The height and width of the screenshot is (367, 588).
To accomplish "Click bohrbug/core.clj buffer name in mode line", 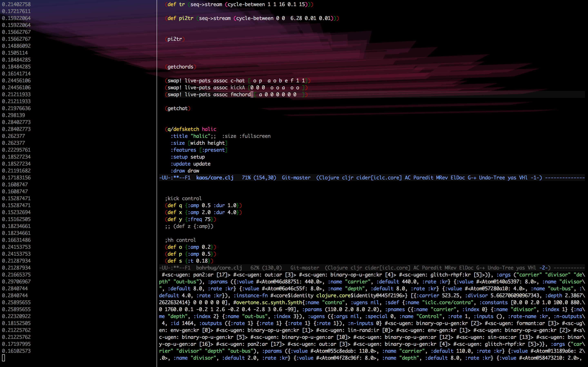I will 219,268.
